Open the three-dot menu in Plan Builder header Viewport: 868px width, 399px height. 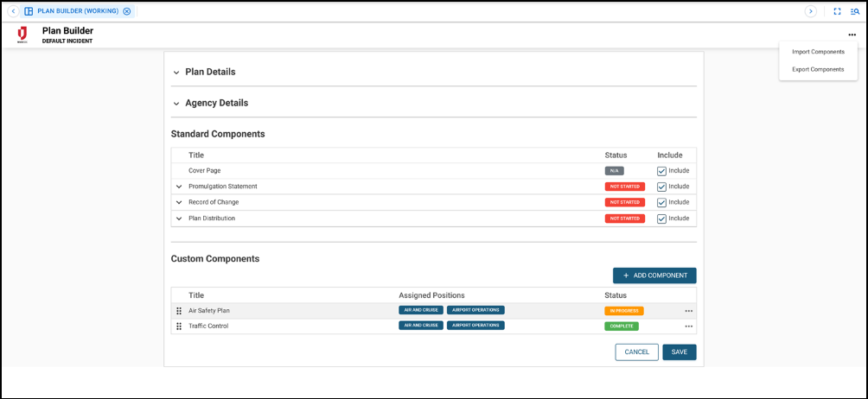[x=852, y=35]
